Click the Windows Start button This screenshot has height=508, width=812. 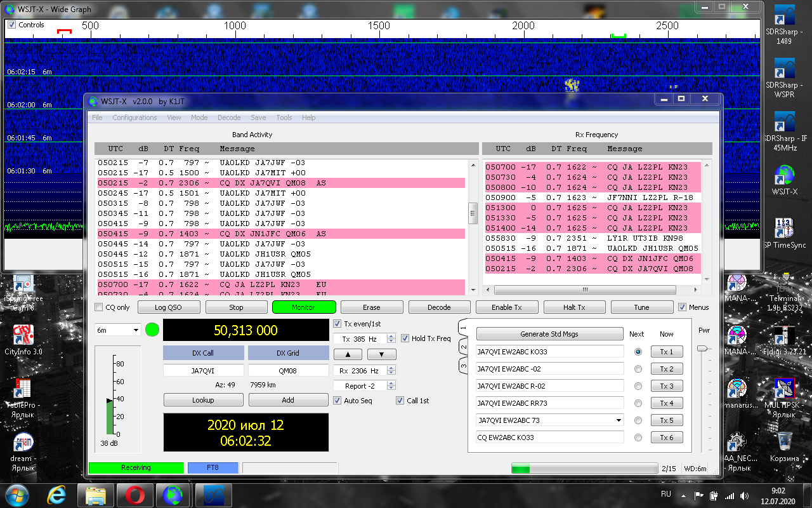click(x=18, y=495)
